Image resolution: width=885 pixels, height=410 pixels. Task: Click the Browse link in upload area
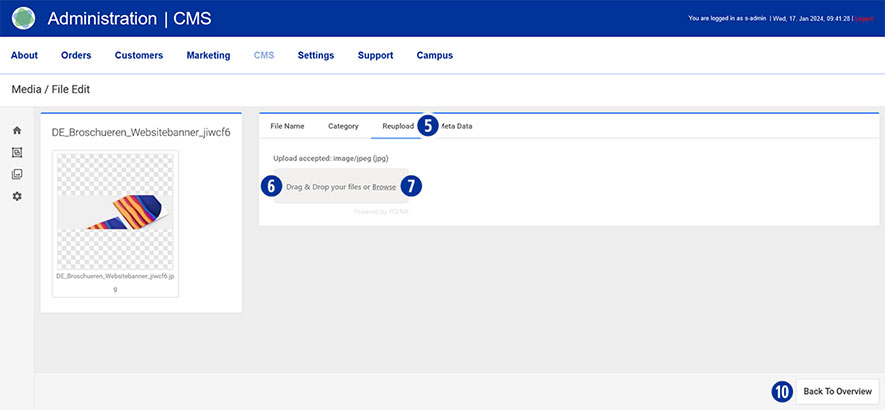point(384,187)
